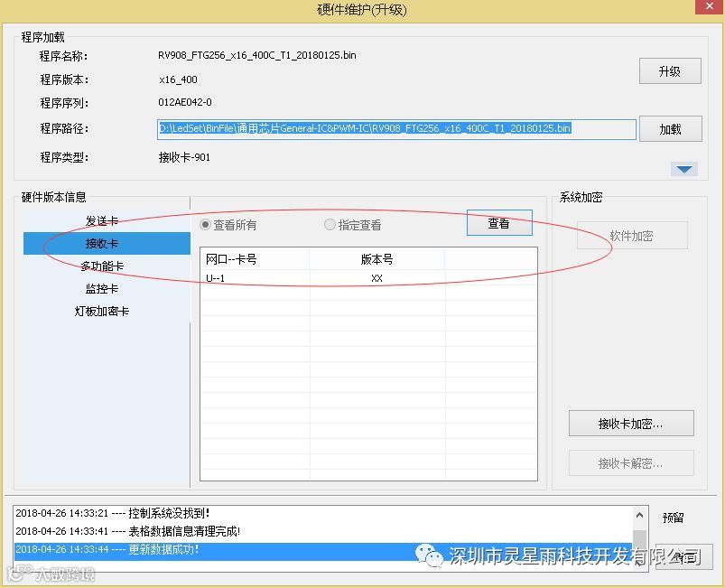Image resolution: width=725 pixels, height=588 pixels.
Task: Click the 查看 view button
Action: click(x=499, y=223)
